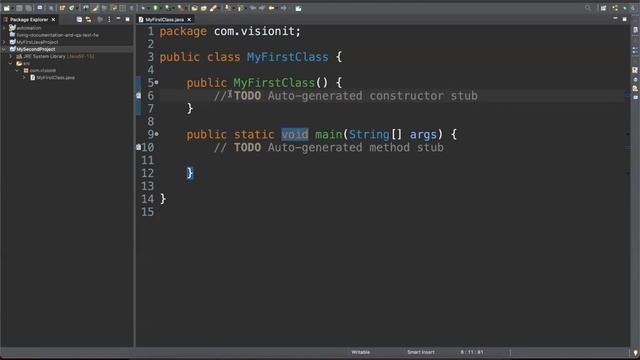Click the Previous Annotation toolbar icon
Viewport: 640px width, 360px height.
240,8
